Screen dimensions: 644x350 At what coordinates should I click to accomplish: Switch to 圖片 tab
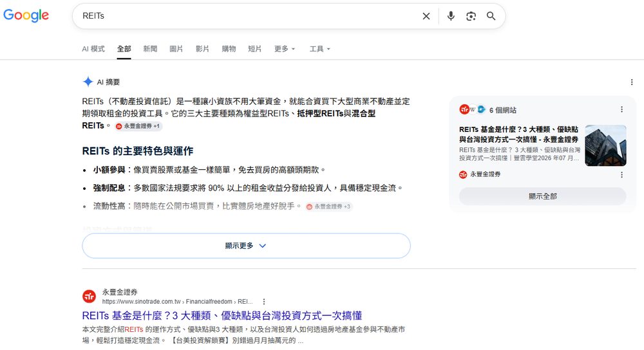[176, 49]
